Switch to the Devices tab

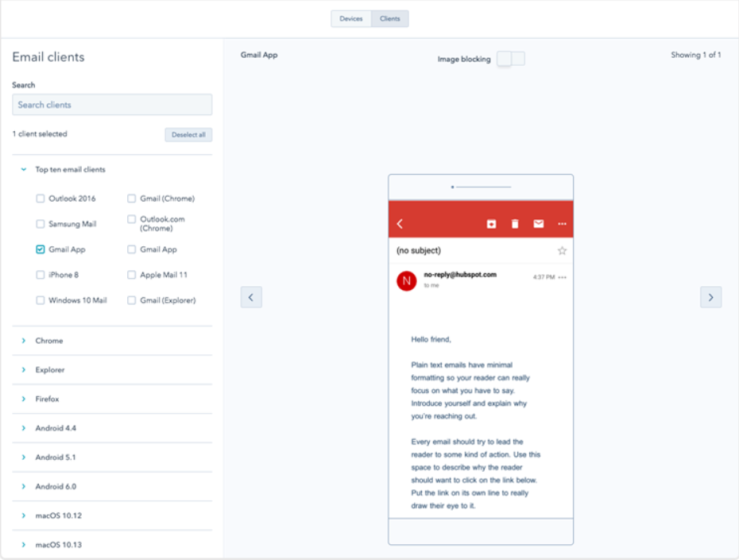click(x=350, y=19)
